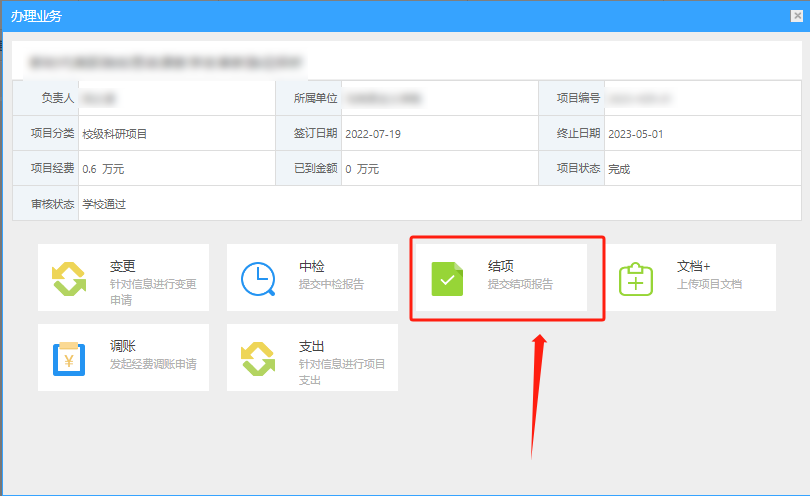Screen dimensions: 810x496
Task: Click the 项目状态 value 完成
Action: point(619,169)
